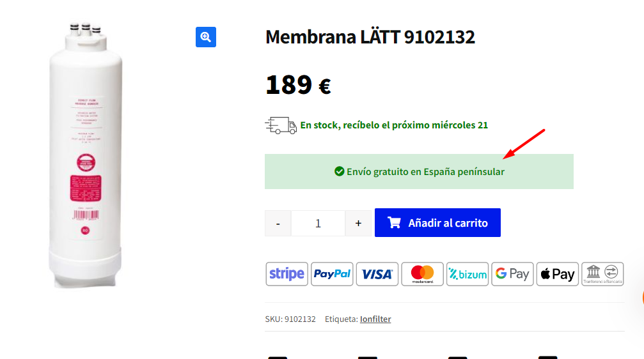Screen dimensions: 644x359
Task: Click the Apple Pay icon
Action: [557, 274]
